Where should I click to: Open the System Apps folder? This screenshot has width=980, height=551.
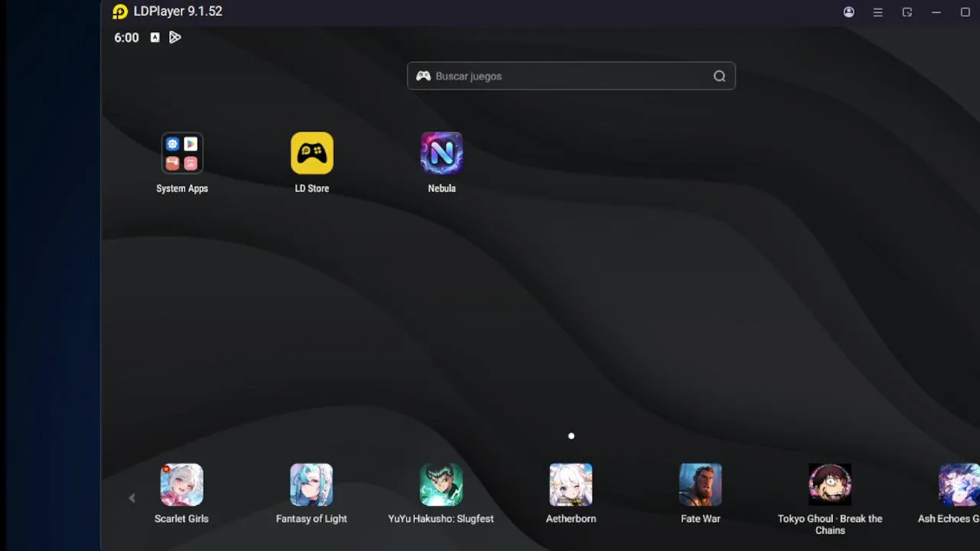[x=181, y=153]
